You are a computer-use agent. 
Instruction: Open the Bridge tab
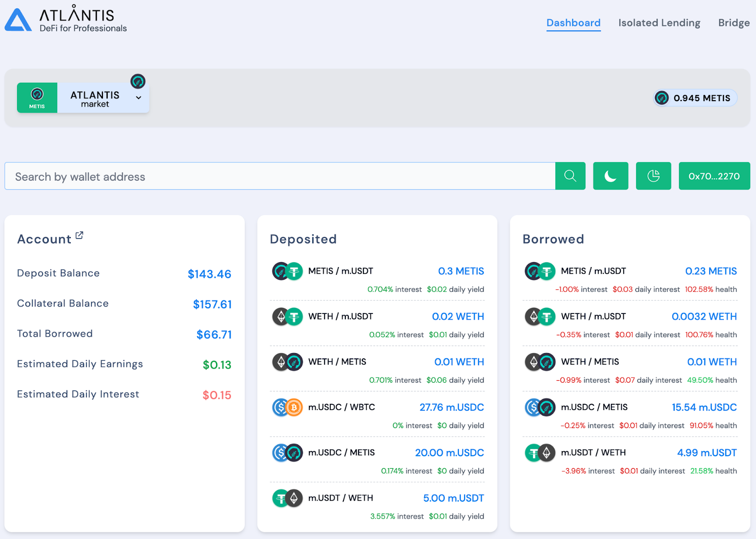coord(734,23)
